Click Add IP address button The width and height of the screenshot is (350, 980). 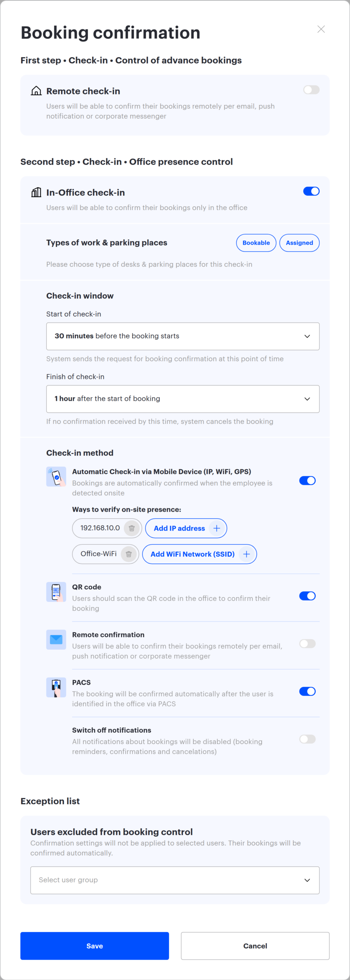[186, 528]
